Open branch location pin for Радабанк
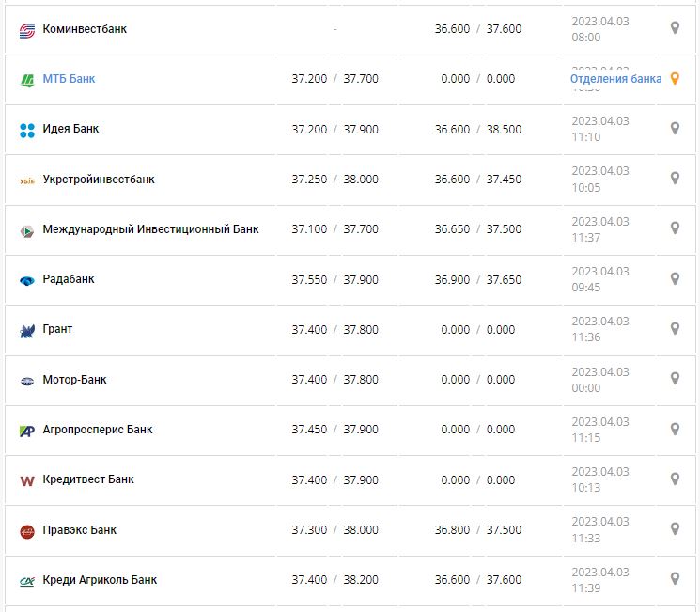 click(674, 279)
